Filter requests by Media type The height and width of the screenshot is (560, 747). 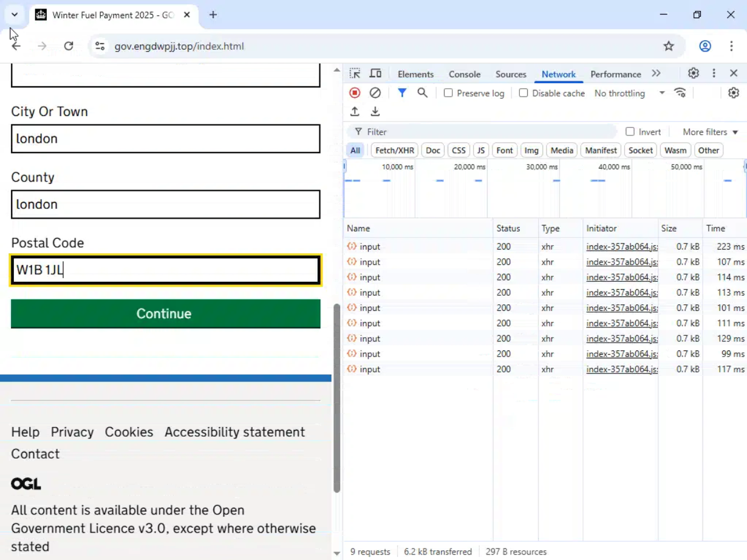tap(562, 150)
